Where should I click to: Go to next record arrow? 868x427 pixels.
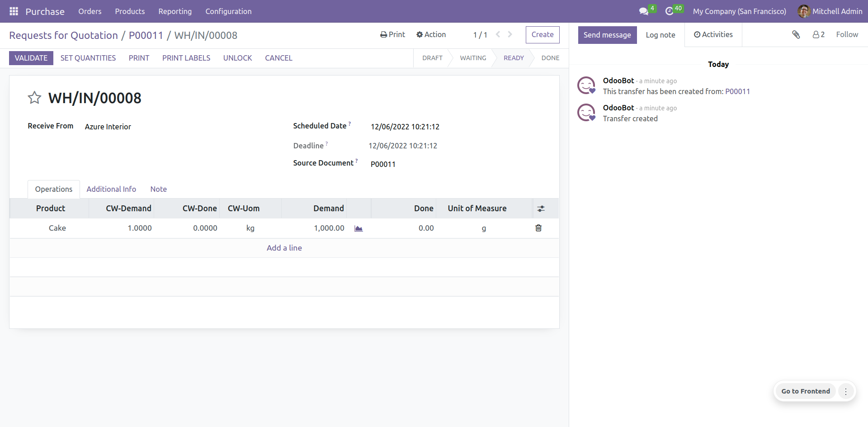point(510,34)
